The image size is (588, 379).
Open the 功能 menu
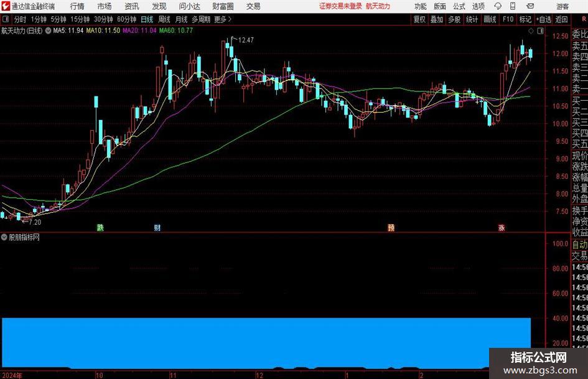point(421,6)
